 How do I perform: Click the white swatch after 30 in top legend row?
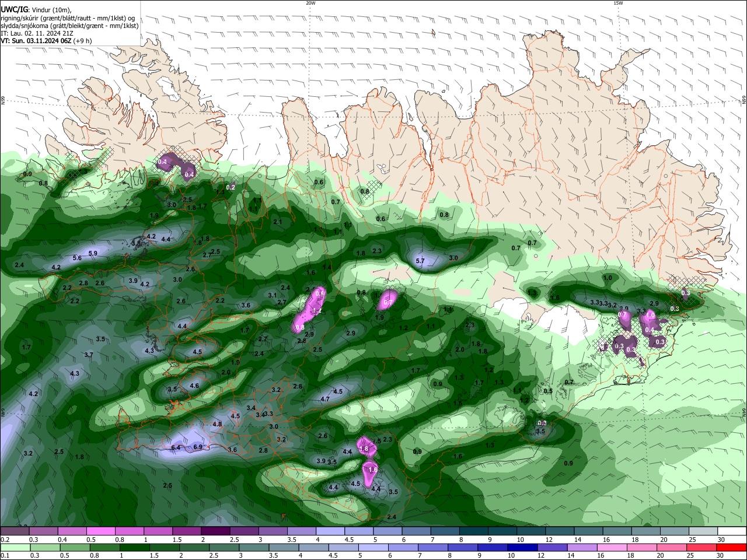click(x=732, y=531)
